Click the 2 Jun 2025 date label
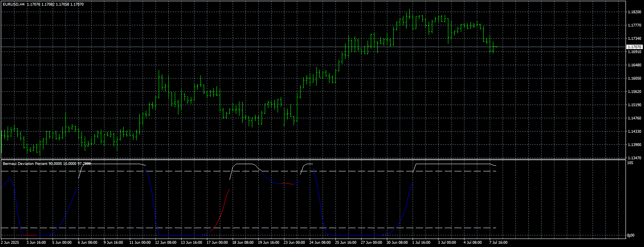This screenshot has height=247, width=644. click(x=10, y=243)
